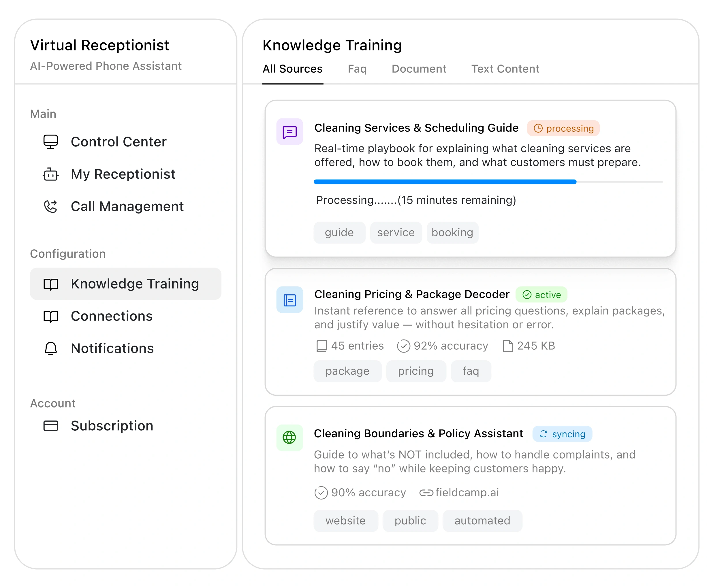
Task: Select the All Sources tab
Action: pos(292,69)
